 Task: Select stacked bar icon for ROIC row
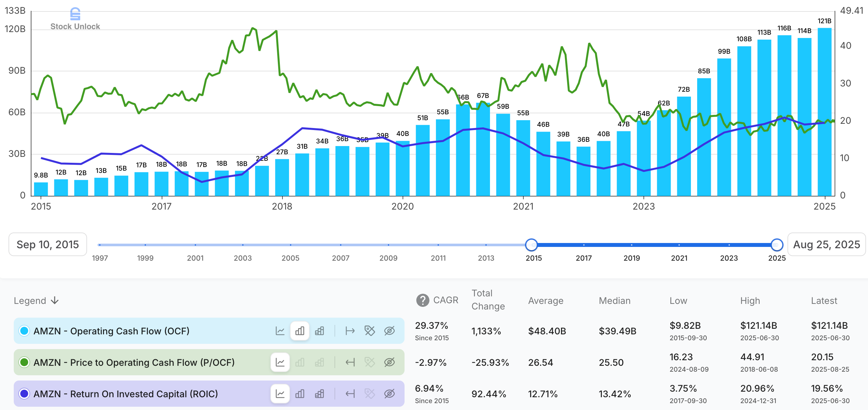tap(319, 394)
